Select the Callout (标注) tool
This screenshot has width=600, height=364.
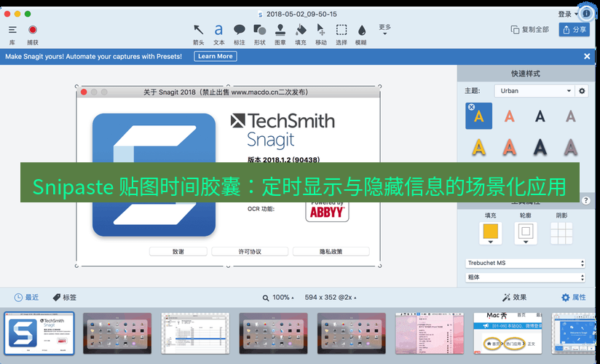(239, 34)
